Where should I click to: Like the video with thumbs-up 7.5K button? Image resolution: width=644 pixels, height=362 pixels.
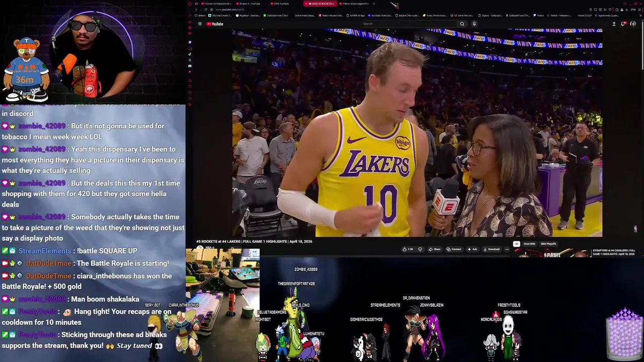click(408, 249)
